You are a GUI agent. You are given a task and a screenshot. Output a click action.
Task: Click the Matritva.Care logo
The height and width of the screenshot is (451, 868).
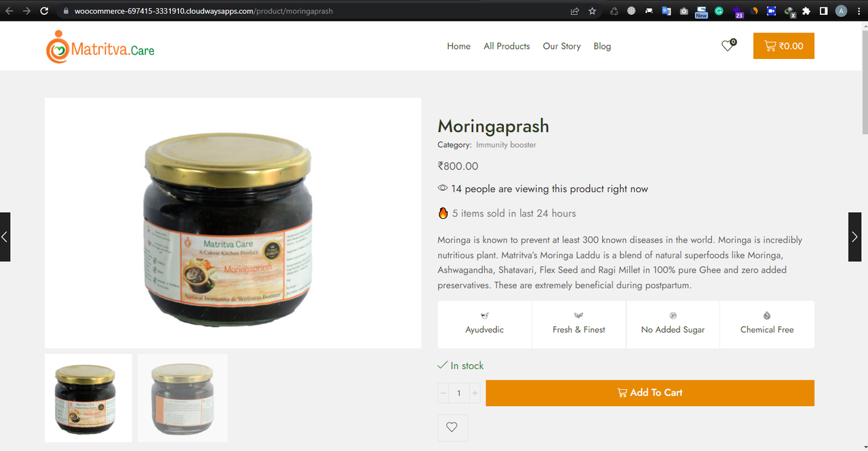(x=100, y=47)
